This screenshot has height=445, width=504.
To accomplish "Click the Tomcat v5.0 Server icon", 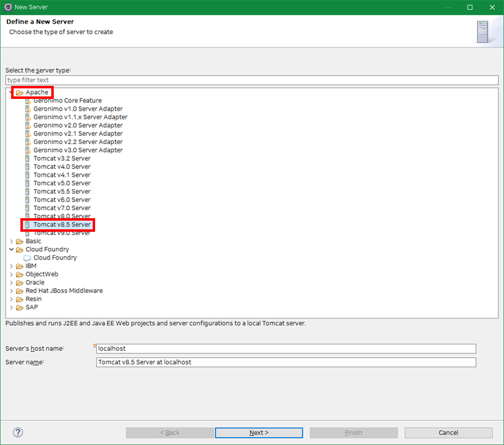I will click(27, 184).
